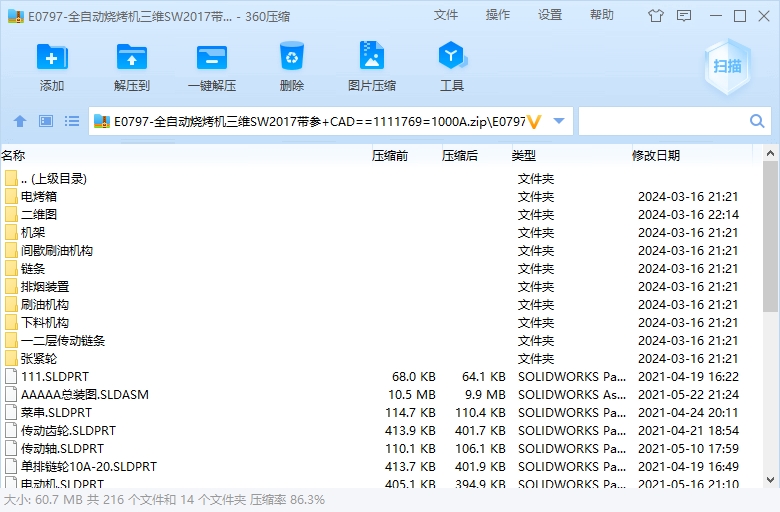Viewport: 780px width, 512px height.
Task: Open the 帮助 menu
Action: [x=602, y=15]
